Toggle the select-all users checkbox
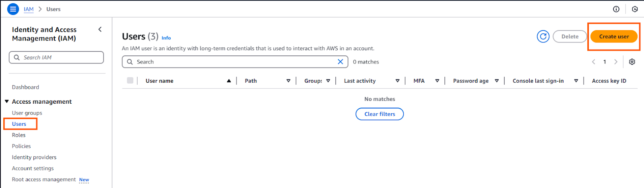 click(130, 80)
